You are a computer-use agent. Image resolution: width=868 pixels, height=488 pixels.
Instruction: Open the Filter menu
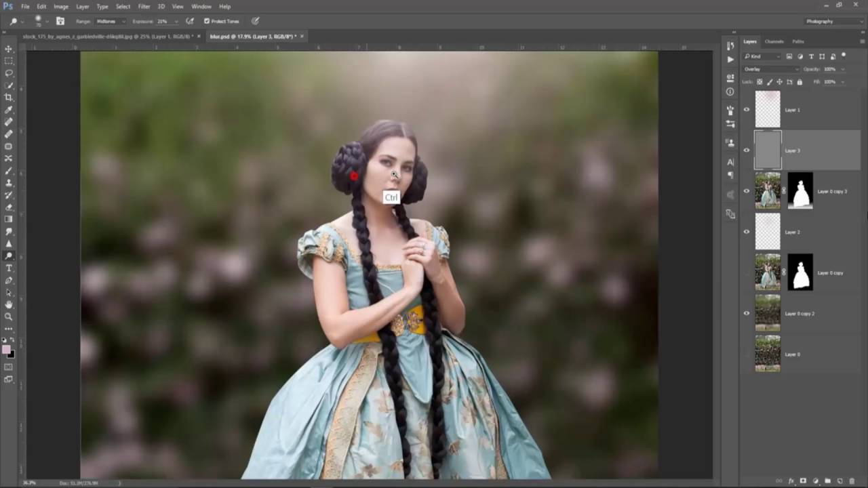pyautogui.click(x=144, y=6)
